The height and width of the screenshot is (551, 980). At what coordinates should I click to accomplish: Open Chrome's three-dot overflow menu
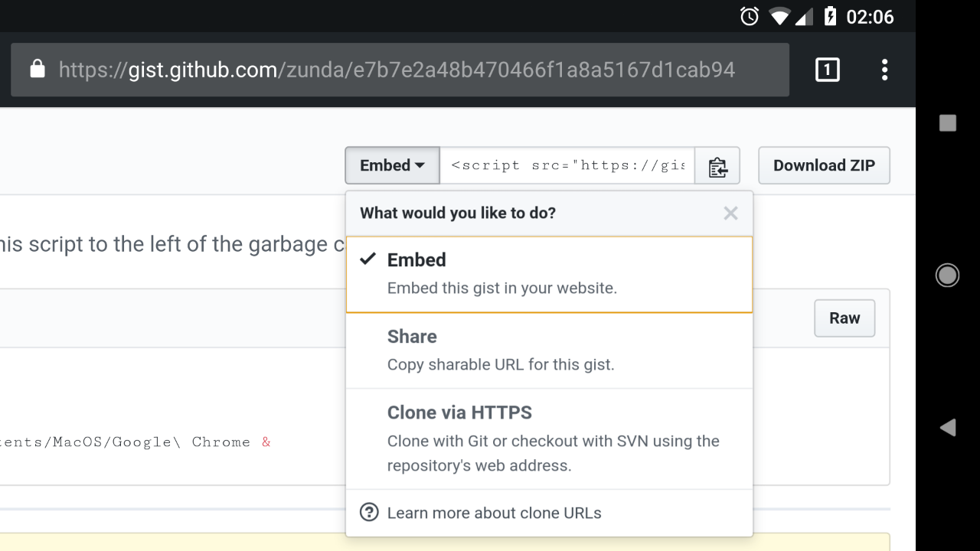pos(884,70)
